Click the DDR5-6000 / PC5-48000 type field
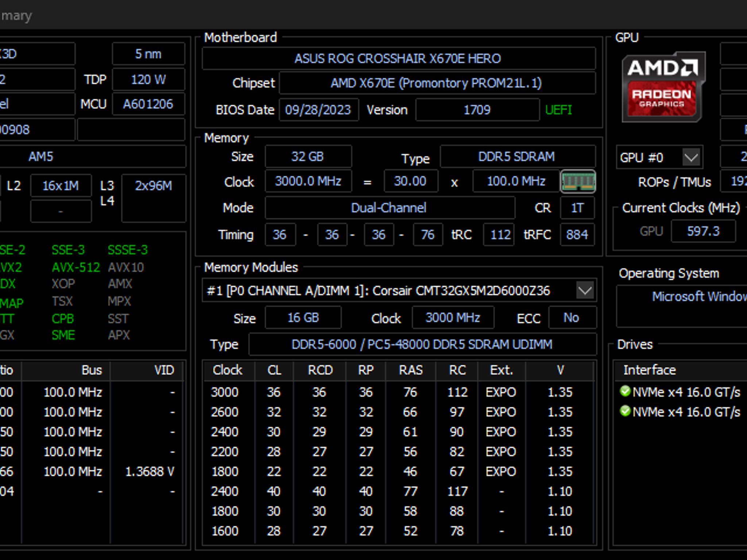 (x=422, y=344)
